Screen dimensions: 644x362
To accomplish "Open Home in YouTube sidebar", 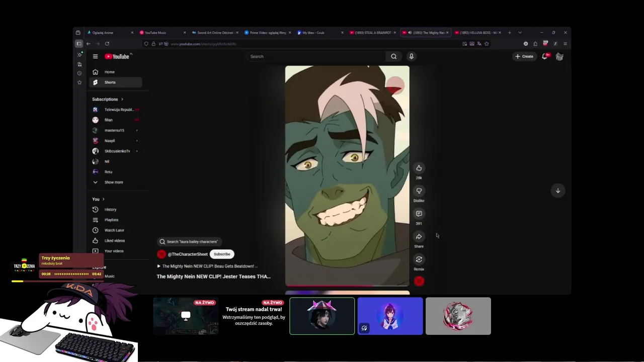I will click(x=116, y=72).
